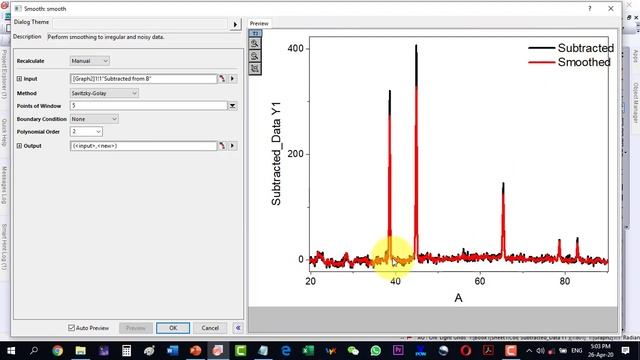Open the Project Explorer side tab
Image resolution: width=640 pixels, height=360 pixels.
pos(4,75)
